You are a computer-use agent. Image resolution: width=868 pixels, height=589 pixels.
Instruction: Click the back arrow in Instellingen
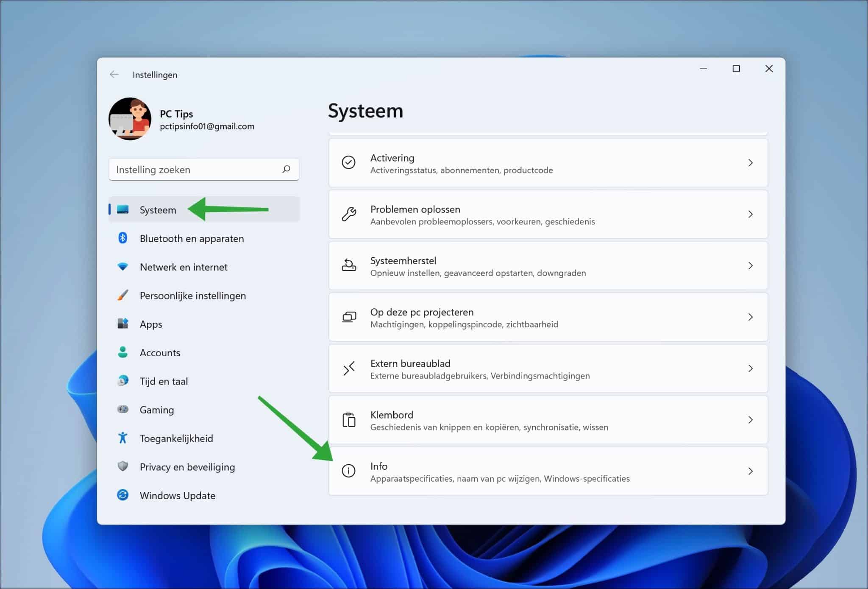[114, 74]
